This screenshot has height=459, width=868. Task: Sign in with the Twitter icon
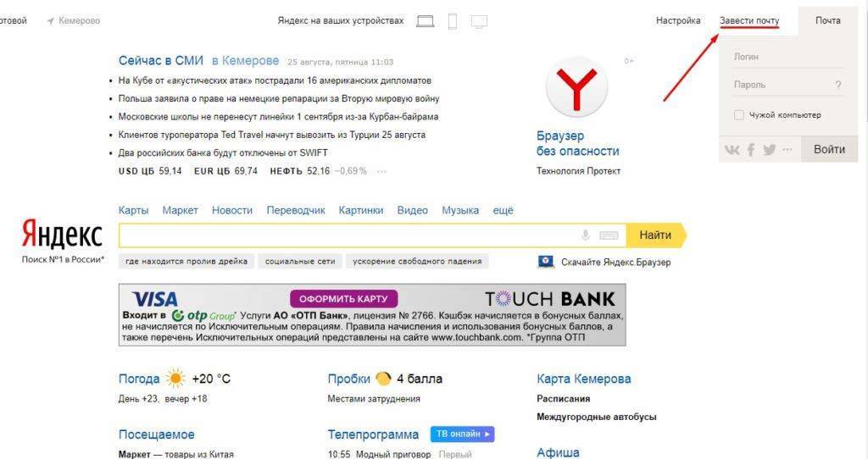[x=770, y=149]
